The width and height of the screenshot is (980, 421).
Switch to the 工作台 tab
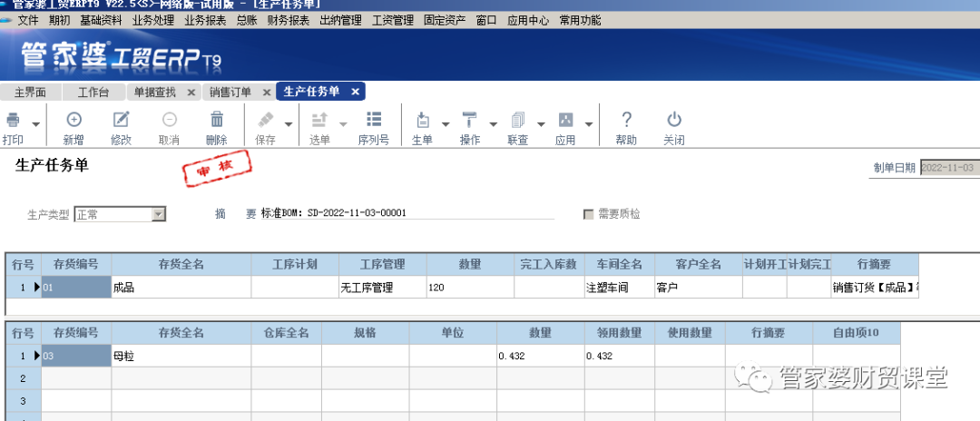pyautogui.click(x=93, y=92)
